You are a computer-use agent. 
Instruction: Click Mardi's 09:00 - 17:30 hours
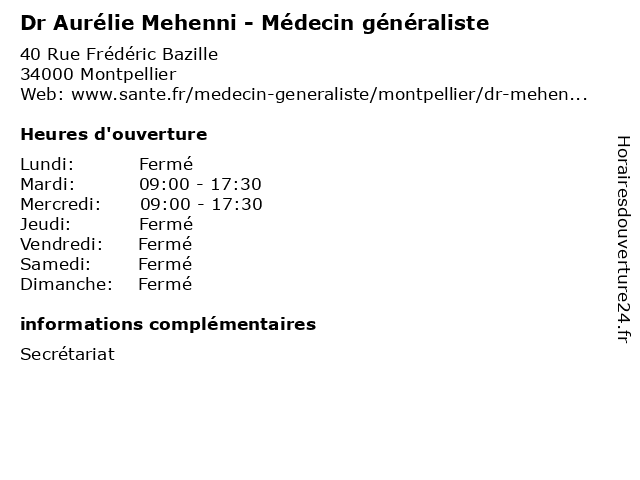(200, 184)
